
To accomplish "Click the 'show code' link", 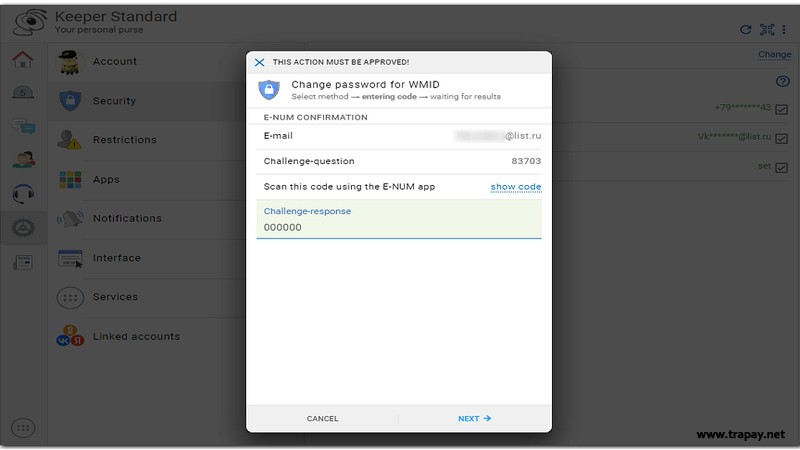I will [x=515, y=187].
